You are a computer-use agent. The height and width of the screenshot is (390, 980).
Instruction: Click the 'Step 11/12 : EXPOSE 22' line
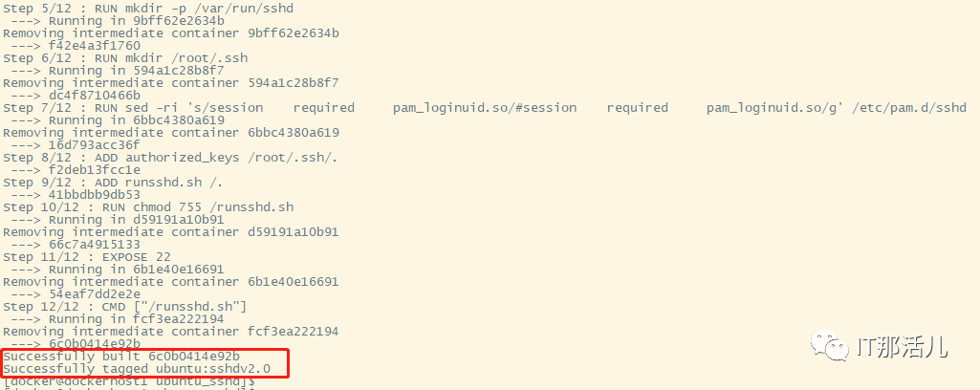[x=87, y=257]
